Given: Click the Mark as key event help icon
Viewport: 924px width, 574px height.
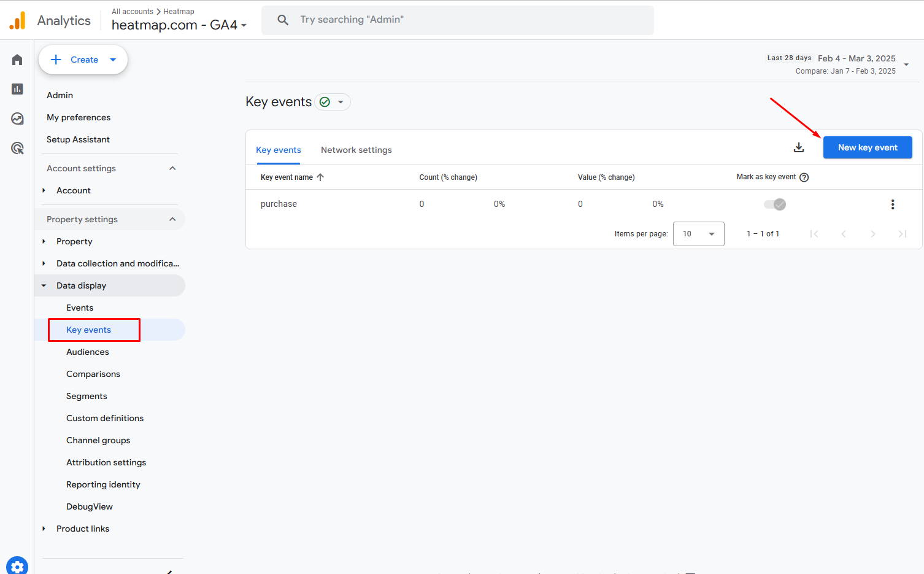Looking at the screenshot, I should click(804, 177).
